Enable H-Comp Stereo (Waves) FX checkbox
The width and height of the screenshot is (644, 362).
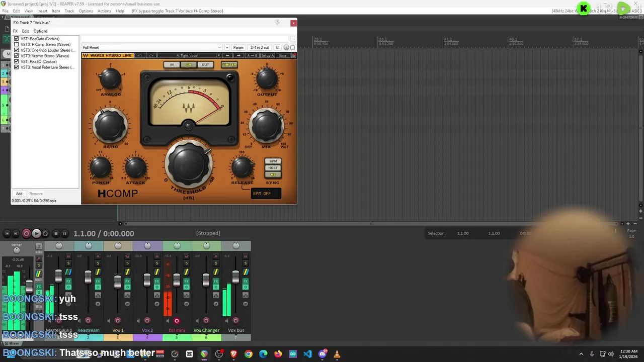pos(17,44)
